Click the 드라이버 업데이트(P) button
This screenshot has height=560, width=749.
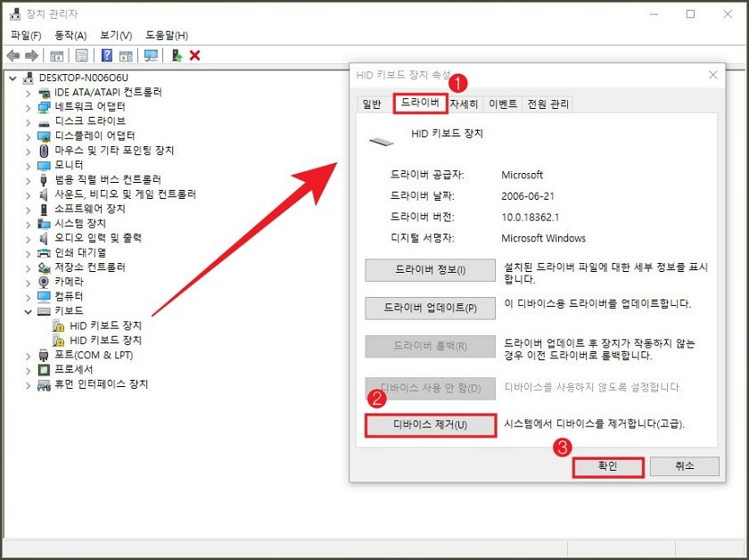point(430,308)
